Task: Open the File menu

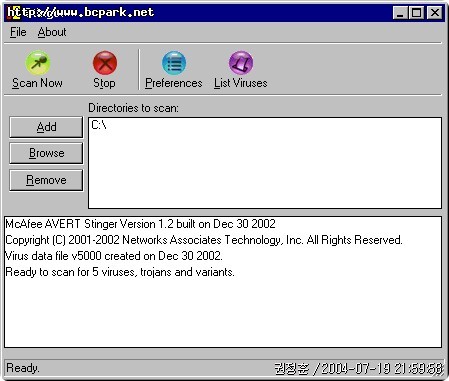Action: coord(18,32)
